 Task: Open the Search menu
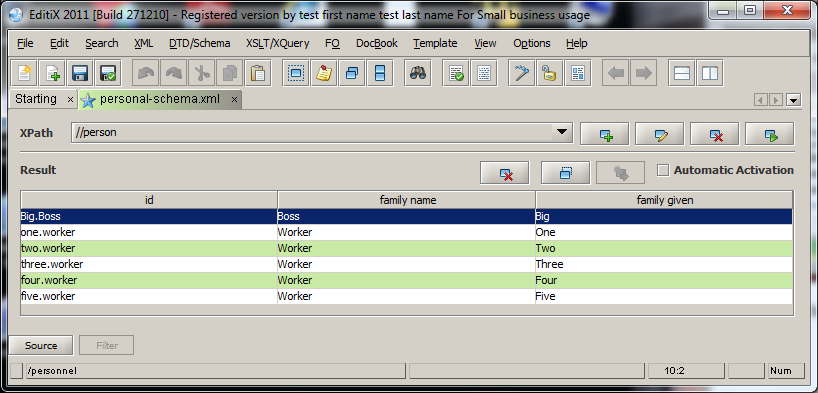pos(102,43)
